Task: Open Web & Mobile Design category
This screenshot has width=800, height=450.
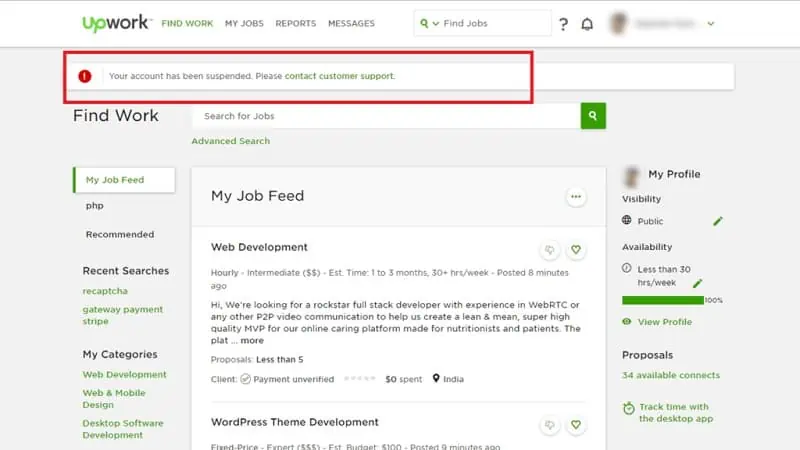Action: 114,398
